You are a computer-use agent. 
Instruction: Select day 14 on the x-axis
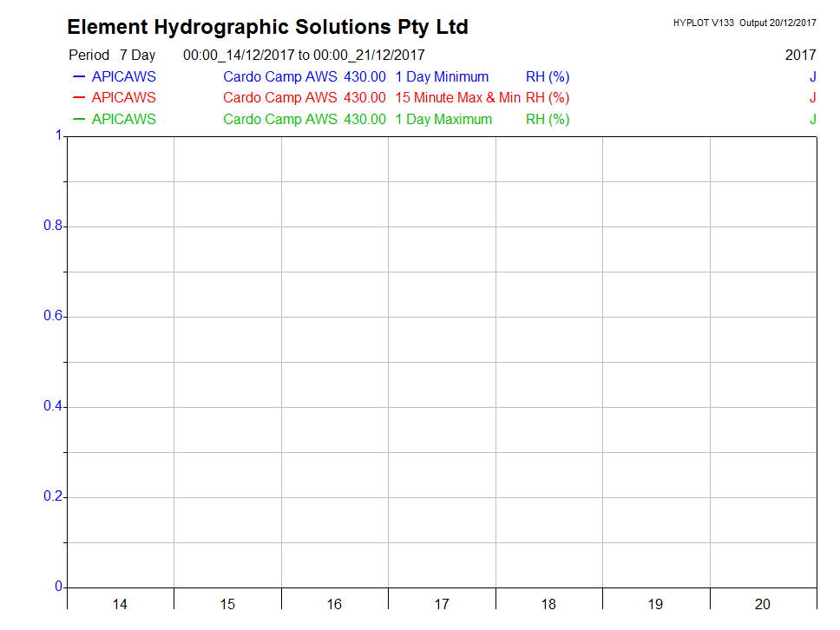click(120, 604)
